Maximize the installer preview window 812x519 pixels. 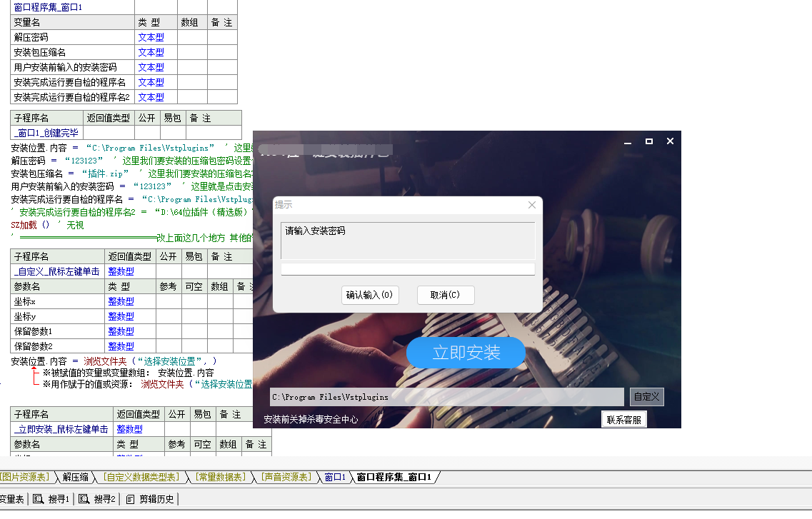coord(648,141)
